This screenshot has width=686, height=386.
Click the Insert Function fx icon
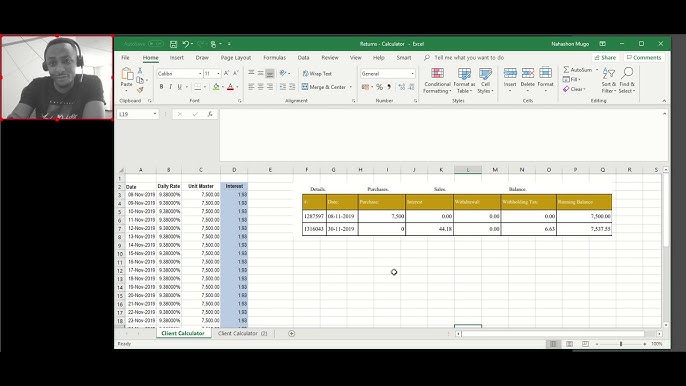pos(210,114)
